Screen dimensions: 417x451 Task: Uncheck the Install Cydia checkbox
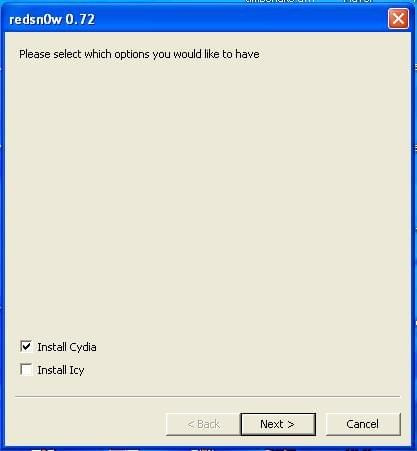(26, 347)
